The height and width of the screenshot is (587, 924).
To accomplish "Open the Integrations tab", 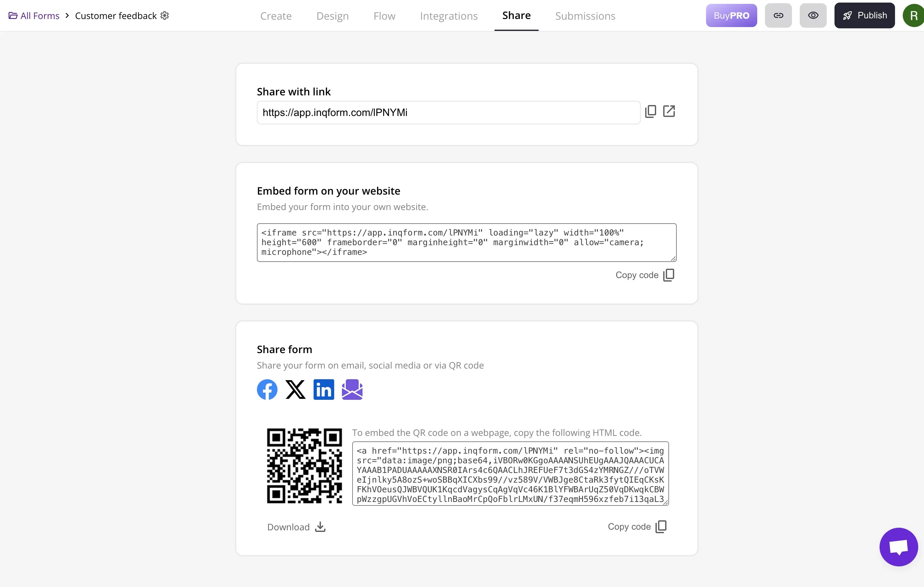I will point(448,16).
